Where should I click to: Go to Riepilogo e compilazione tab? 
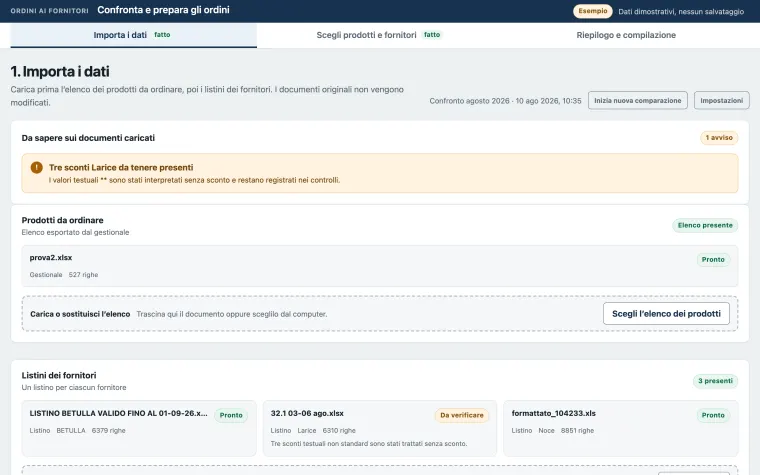626,35
